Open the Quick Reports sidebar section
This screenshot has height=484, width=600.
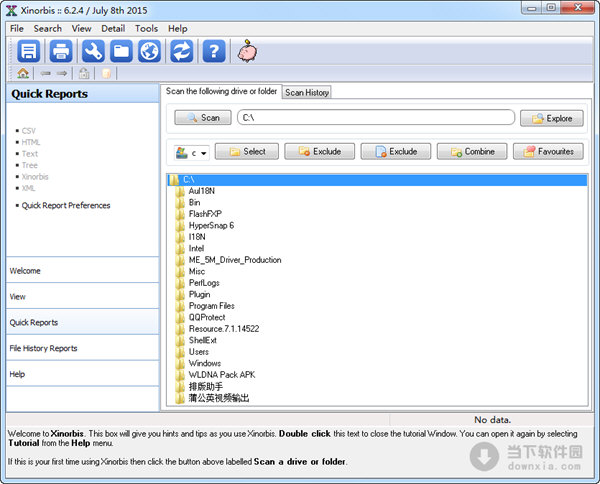coord(83,322)
